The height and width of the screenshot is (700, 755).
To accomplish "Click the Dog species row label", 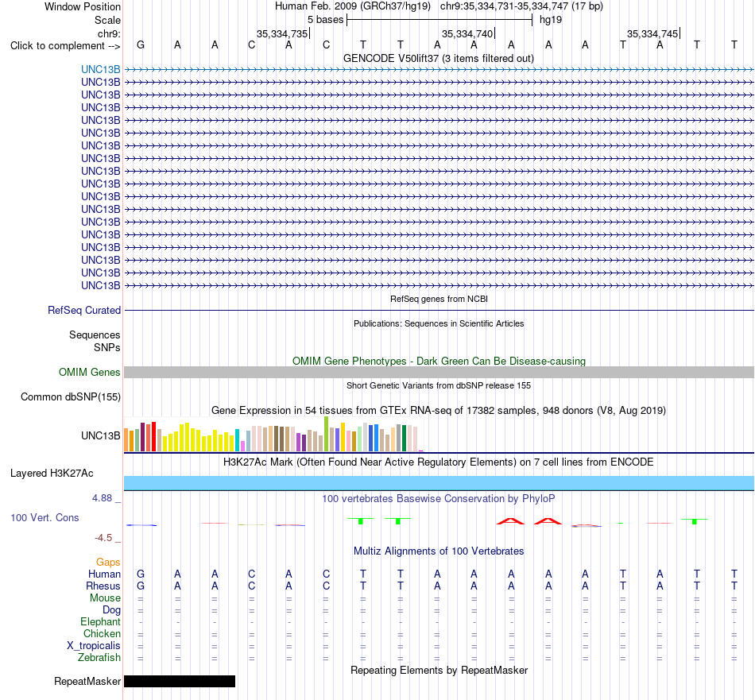I will point(112,610).
